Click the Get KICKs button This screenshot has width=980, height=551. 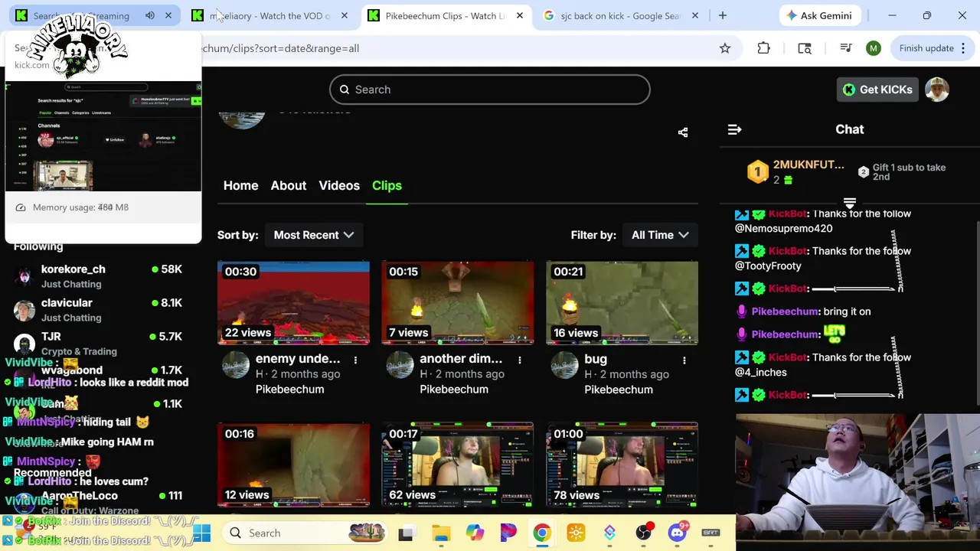[877, 90]
